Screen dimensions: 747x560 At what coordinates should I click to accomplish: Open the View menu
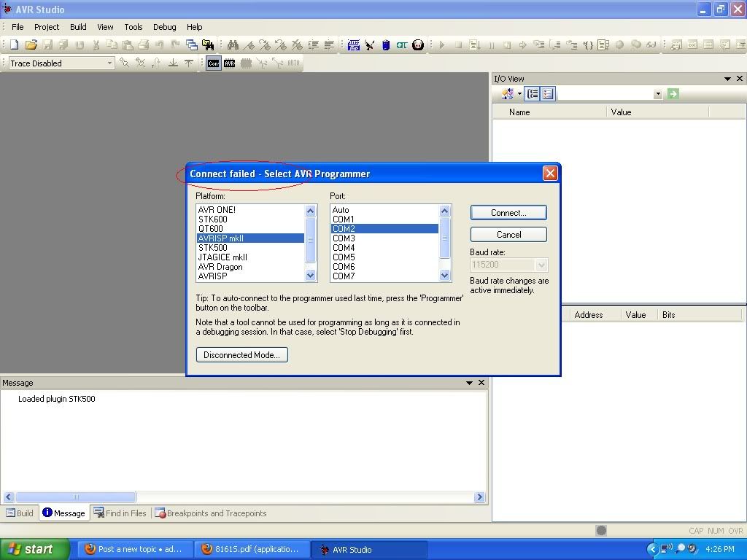pyautogui.click(x=105, y=27)
